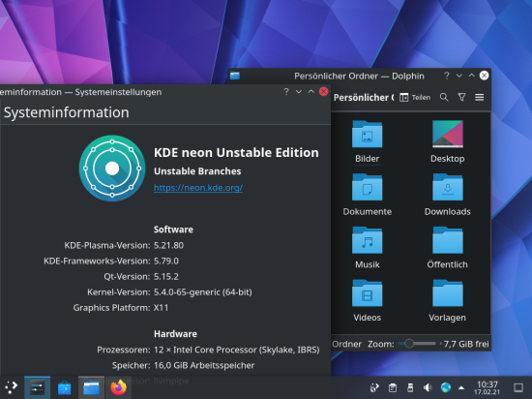The image size is (532, 399).
Task: Open the volume control tray icon
Action: (428, 387)
